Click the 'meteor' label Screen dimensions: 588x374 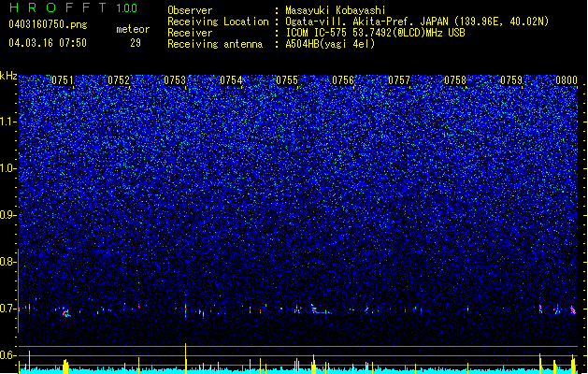pyautogui.click(x=133, y=29)
